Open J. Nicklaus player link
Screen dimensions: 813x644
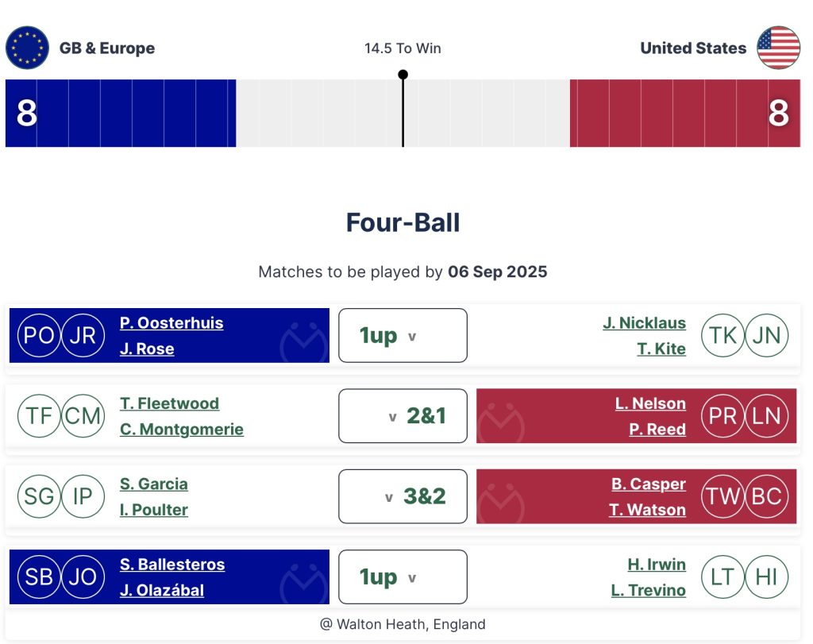point(644,323)
